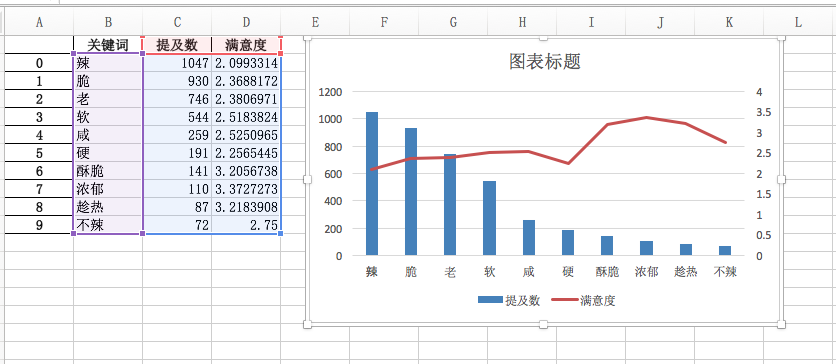
Task: Click cell with value 2.75
Action: [x=246, y=225]
